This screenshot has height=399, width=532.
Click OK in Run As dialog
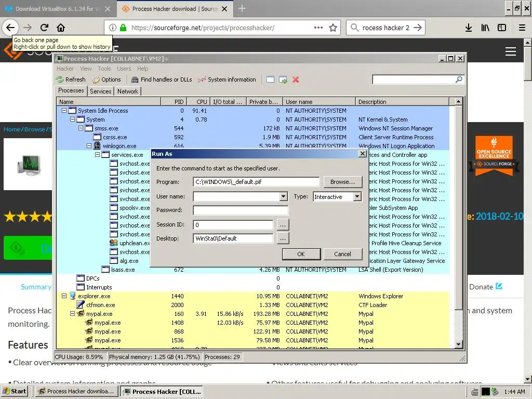click(301, 254)
